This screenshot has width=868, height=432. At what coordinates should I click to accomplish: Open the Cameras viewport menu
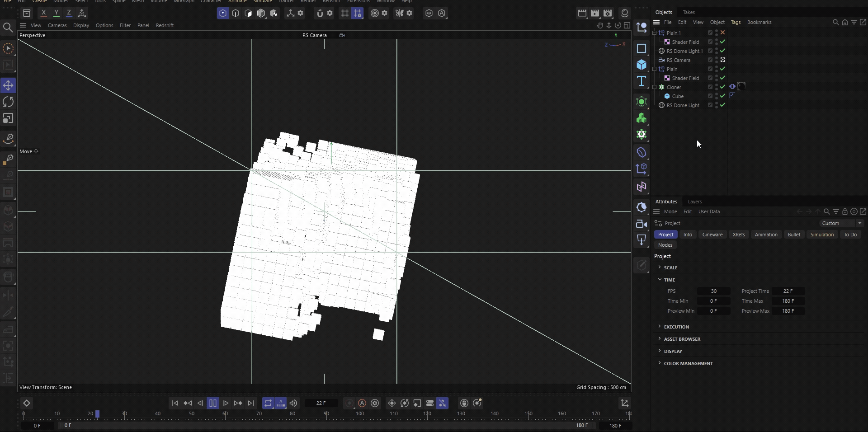click(x=57, y=25)
